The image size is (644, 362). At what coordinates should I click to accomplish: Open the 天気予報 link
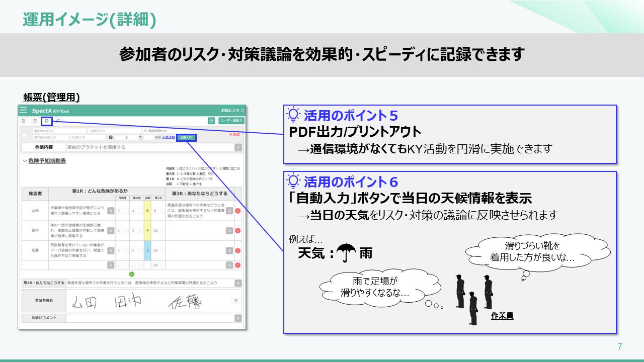[169, 137]
